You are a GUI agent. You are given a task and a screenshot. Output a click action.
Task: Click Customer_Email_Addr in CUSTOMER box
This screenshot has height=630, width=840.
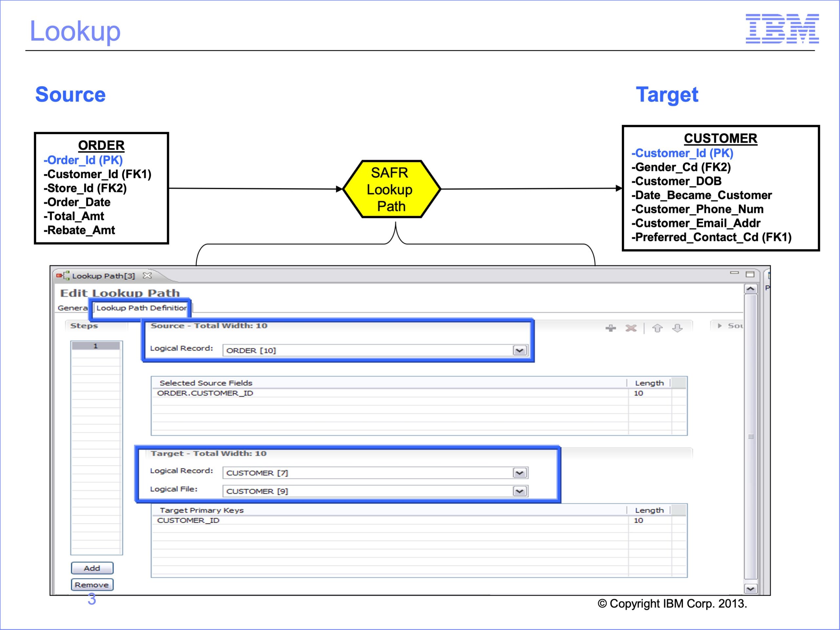pyautogui.click(x=696, y=223)
